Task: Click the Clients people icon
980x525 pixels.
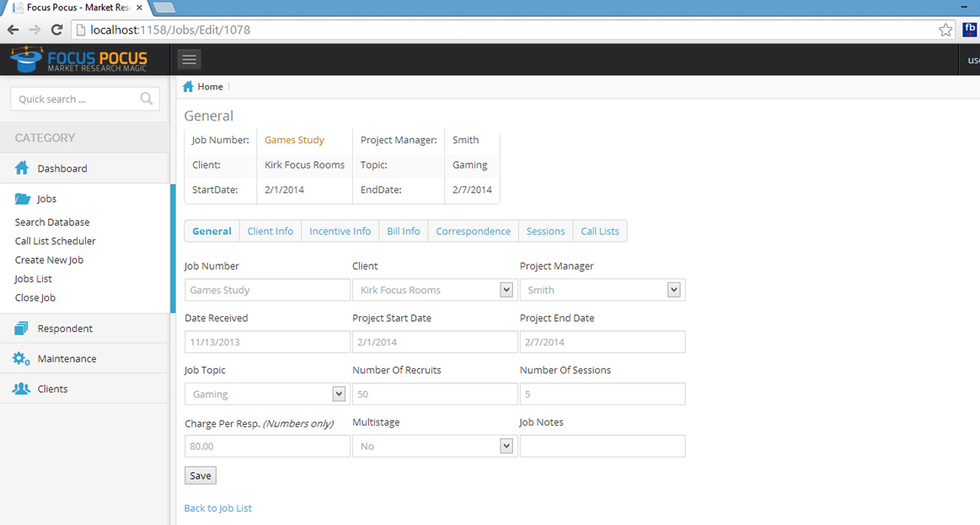Action: [21, 388]
